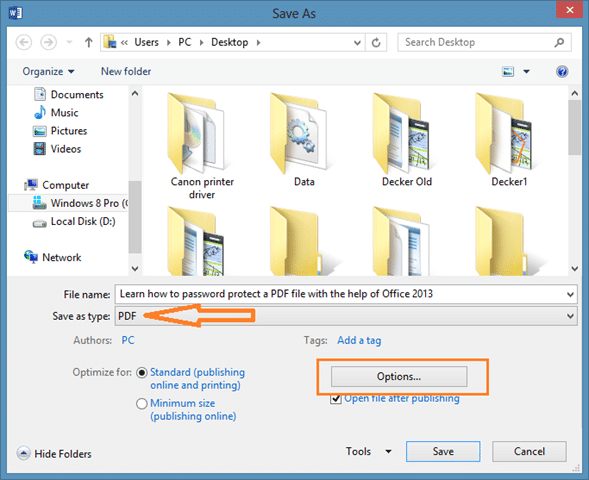Open the Save as type dropdown
The width and height of the screenshot is (589, 480).
point(346,316)
